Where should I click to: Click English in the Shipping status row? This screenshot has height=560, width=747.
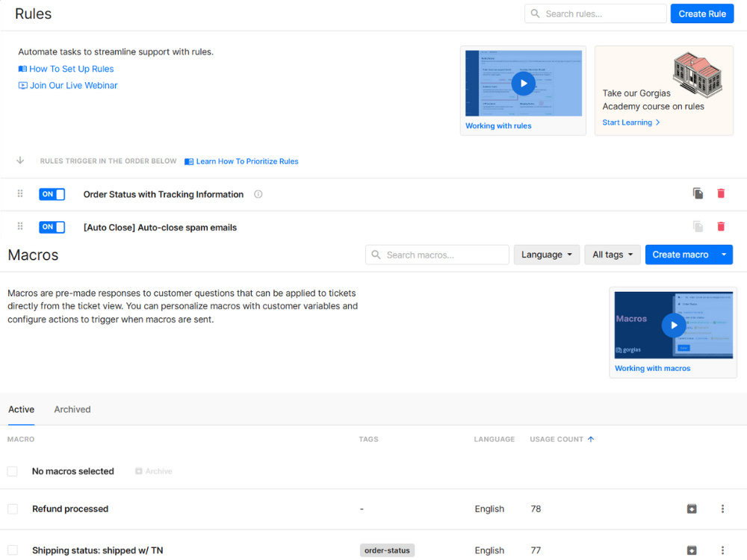[x=489, y=550]
